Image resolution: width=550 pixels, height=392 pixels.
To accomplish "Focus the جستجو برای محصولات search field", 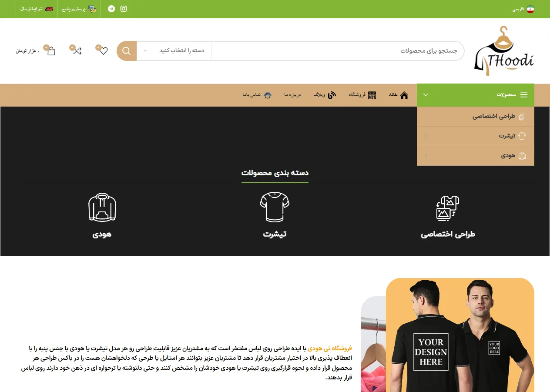I will [338, 51].
